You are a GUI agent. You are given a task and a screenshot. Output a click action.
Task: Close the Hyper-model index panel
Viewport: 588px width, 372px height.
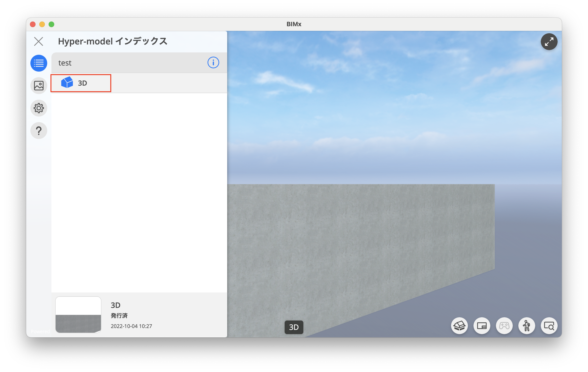[x=39, y=41]
